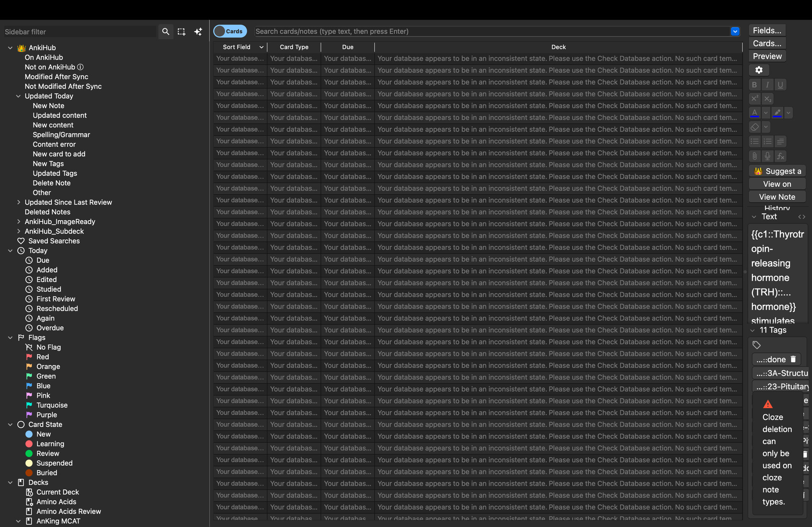Toggle bold formatting in editor

[754, 85]
